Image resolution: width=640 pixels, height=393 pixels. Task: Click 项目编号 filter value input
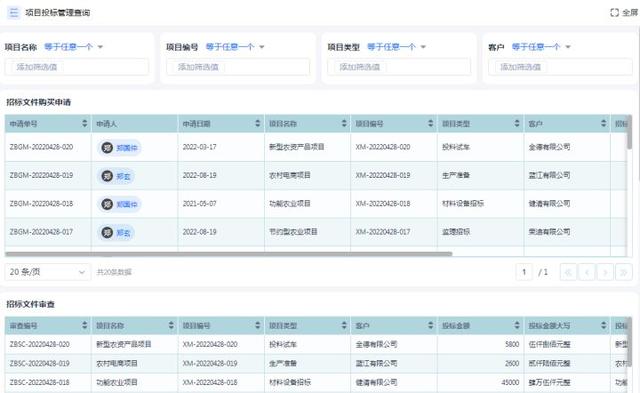point(238,67)
